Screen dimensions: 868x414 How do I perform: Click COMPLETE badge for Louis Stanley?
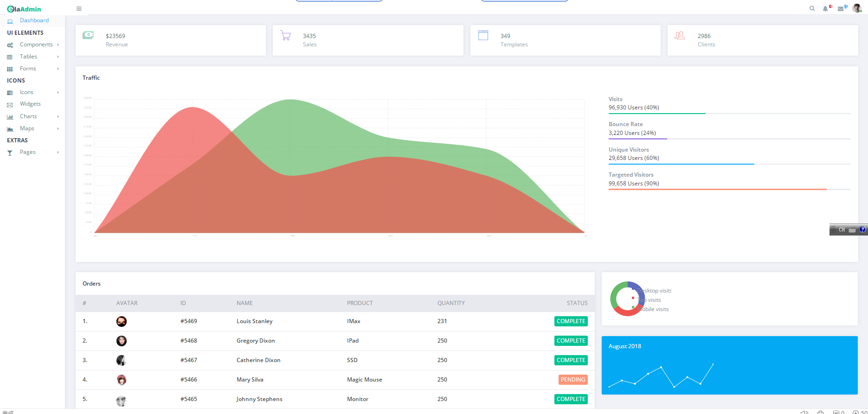(571, 321)
